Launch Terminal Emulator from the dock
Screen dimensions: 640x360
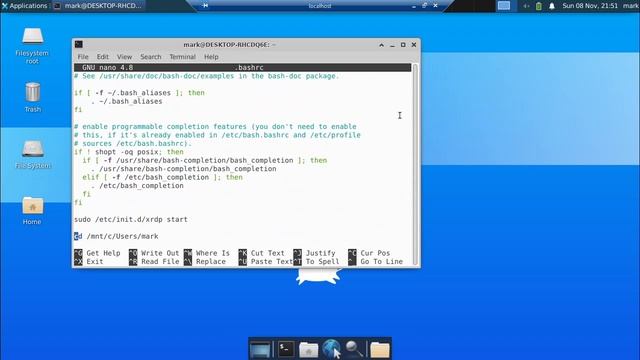[286, 349]
